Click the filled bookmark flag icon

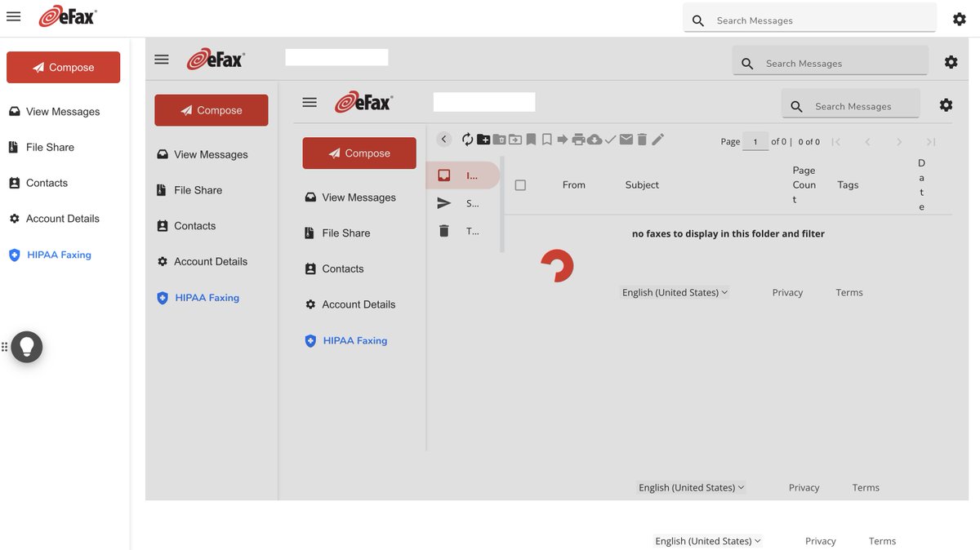pos(531,140)
